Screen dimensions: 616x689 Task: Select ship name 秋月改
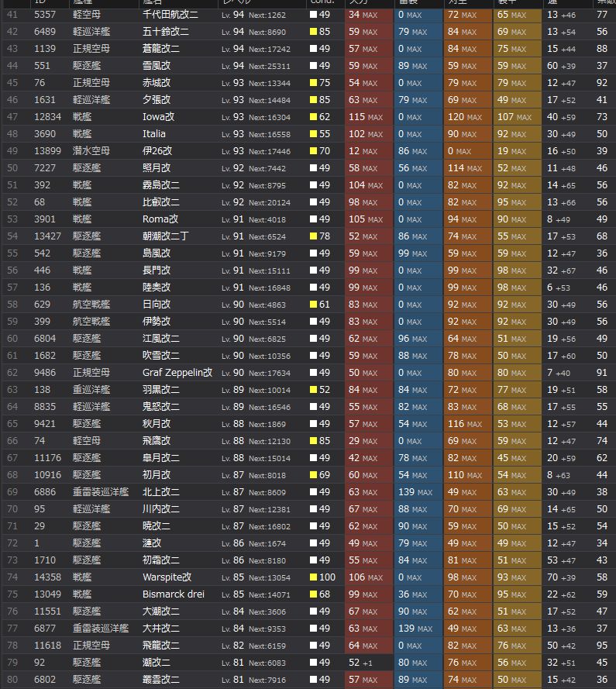pos(157,424)
